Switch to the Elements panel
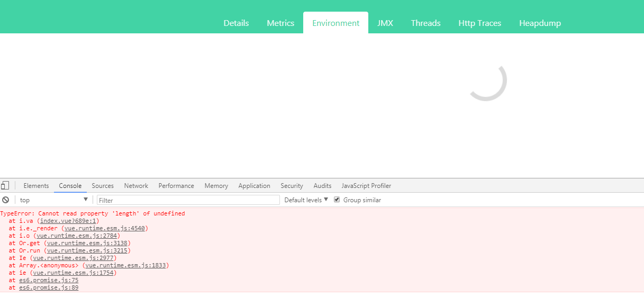 click(x=36, y=185)
